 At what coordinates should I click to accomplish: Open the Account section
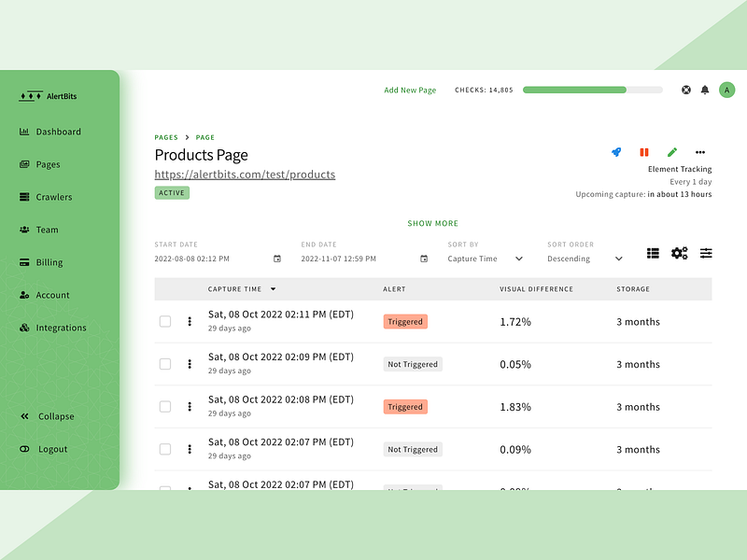point(44,295)
